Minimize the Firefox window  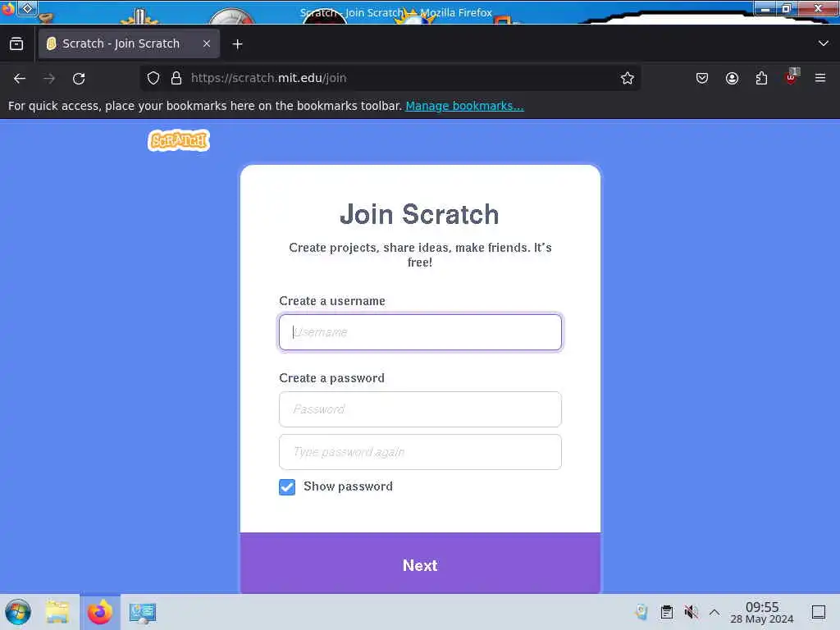coord(765,8)
